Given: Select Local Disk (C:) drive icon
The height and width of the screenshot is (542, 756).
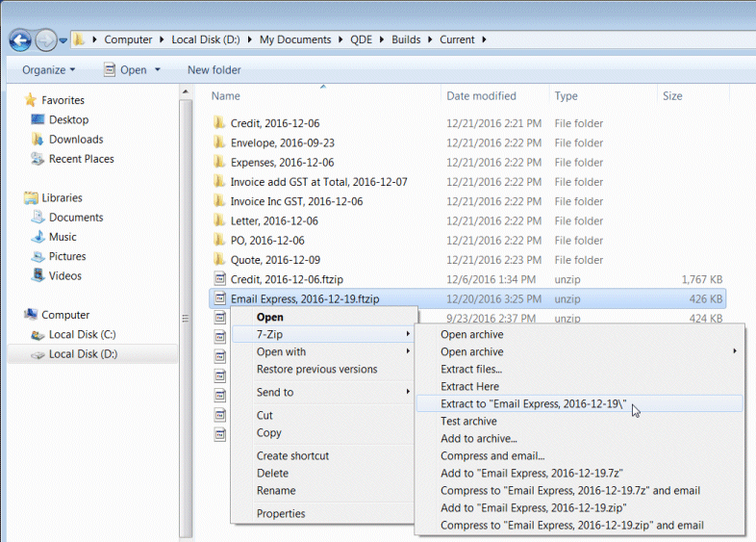Looking at the screenshot, I should click(x=38, y=334).
